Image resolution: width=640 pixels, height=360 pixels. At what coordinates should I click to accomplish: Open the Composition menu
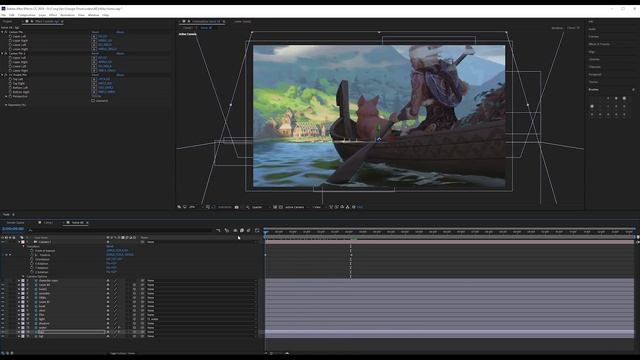[x=27, y=15]
